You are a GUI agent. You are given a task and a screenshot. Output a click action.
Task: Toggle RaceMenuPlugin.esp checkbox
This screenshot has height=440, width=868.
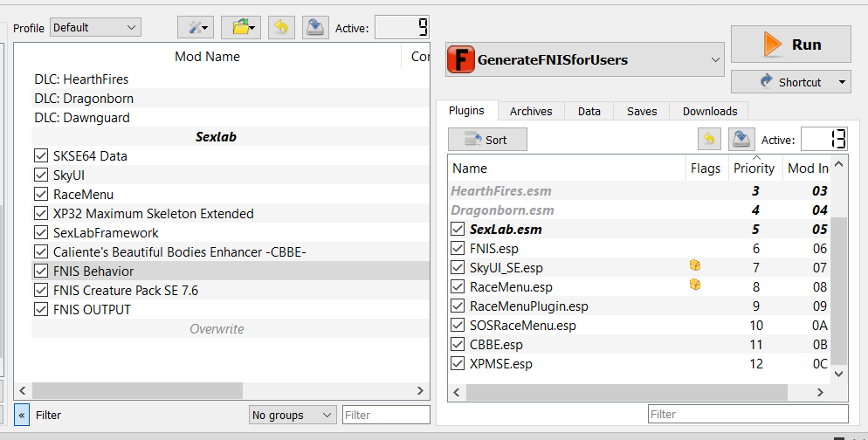tap(458, 306)
